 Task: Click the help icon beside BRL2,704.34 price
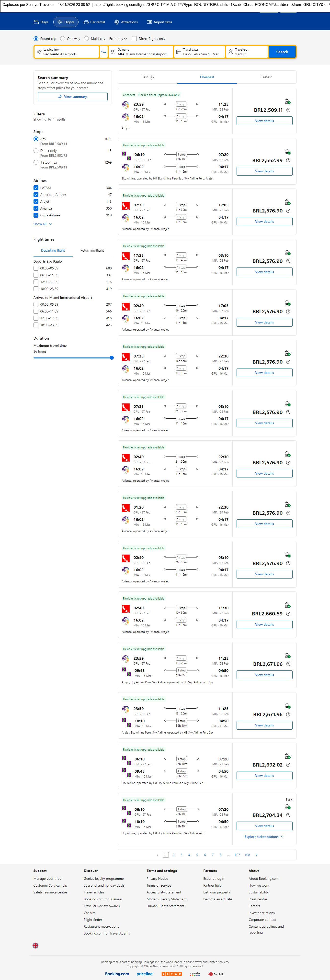coord(288,815)
